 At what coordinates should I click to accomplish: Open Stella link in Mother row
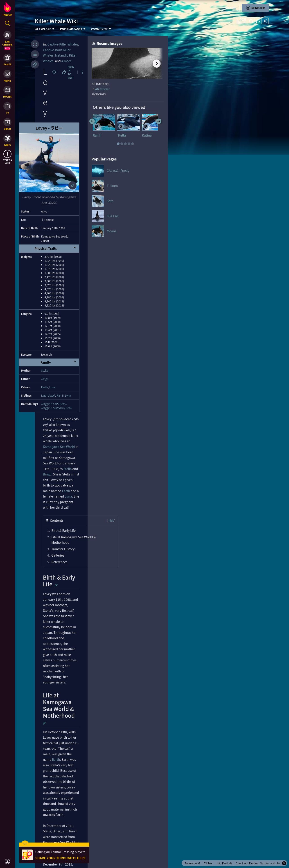pos(44,371)
